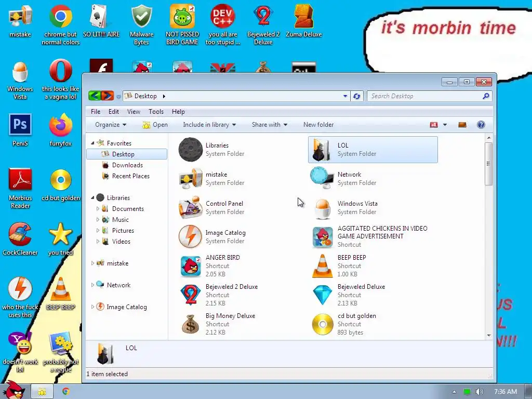Viewport: 532px width, 399px height.
Task: Open the Dev C++ desktop icon
Action: point(222,24)
